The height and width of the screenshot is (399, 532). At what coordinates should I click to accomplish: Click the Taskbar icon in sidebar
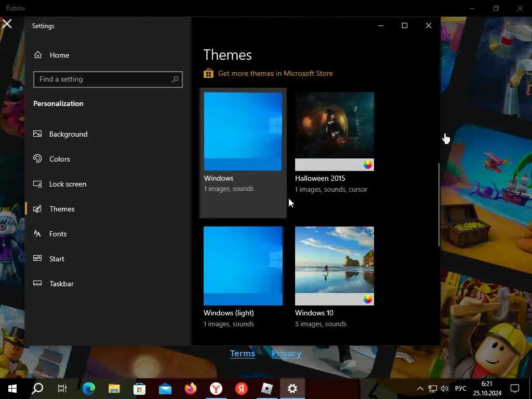tap(37, 283)
